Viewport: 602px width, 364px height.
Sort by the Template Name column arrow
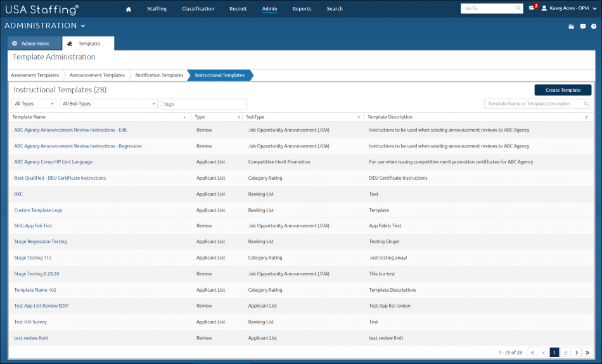point(184,117)
